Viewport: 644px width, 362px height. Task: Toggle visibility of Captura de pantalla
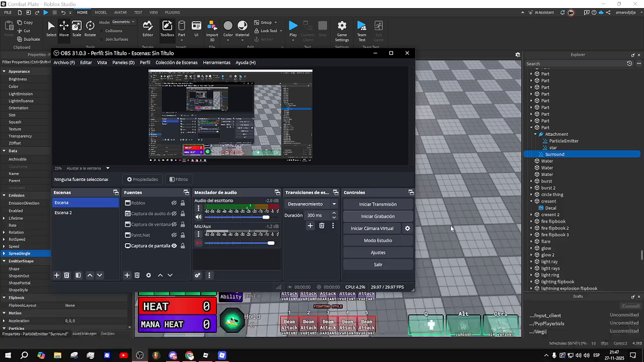coord(174,246)
